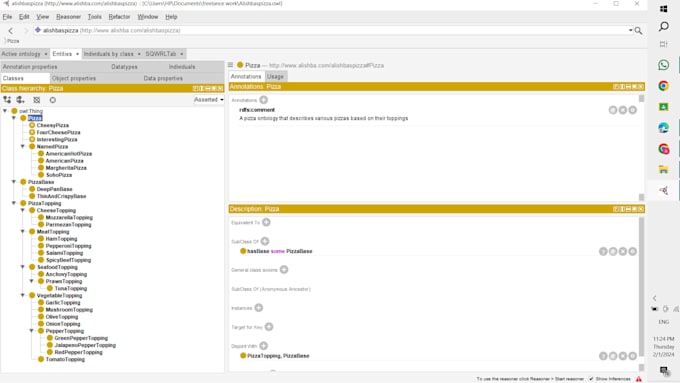680x383 pixels.
Task: Click the Description panel vertical scrollbar
Action: [641, 286]
